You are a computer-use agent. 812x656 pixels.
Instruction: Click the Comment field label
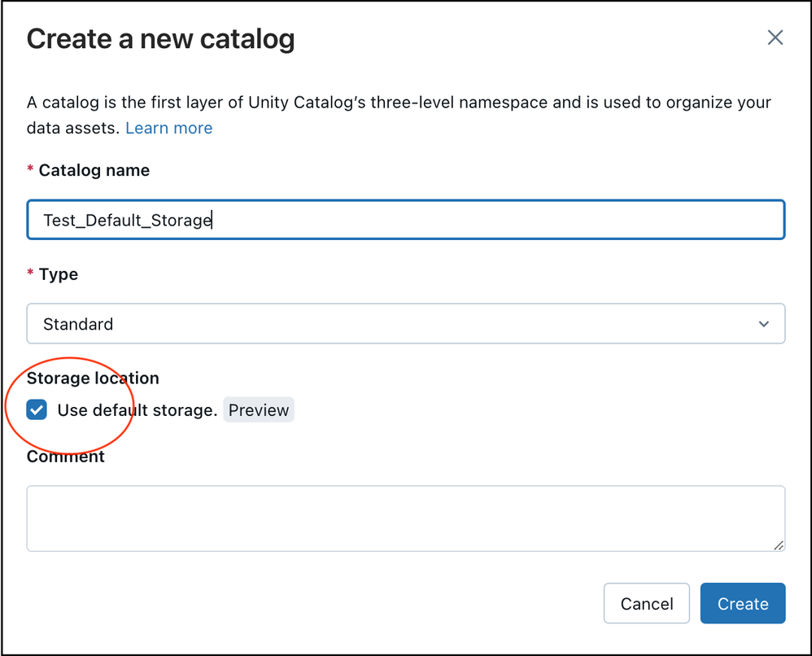tap(65, 457)
